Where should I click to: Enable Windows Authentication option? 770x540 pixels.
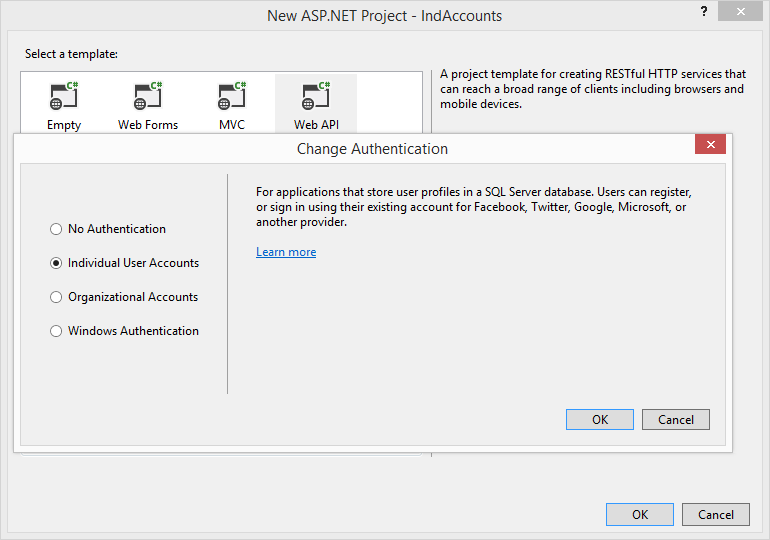pos(56,331)
